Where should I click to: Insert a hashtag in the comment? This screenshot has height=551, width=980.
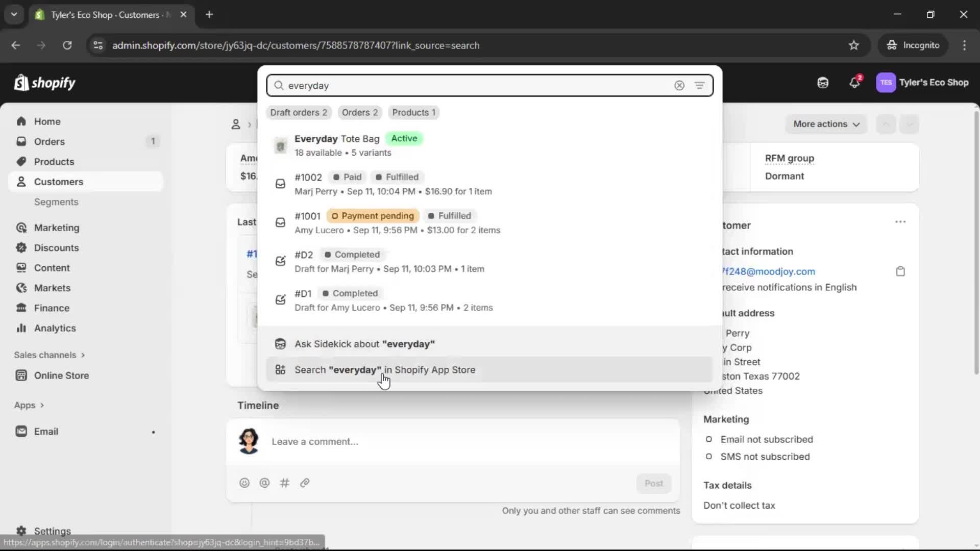coord(285,483)
